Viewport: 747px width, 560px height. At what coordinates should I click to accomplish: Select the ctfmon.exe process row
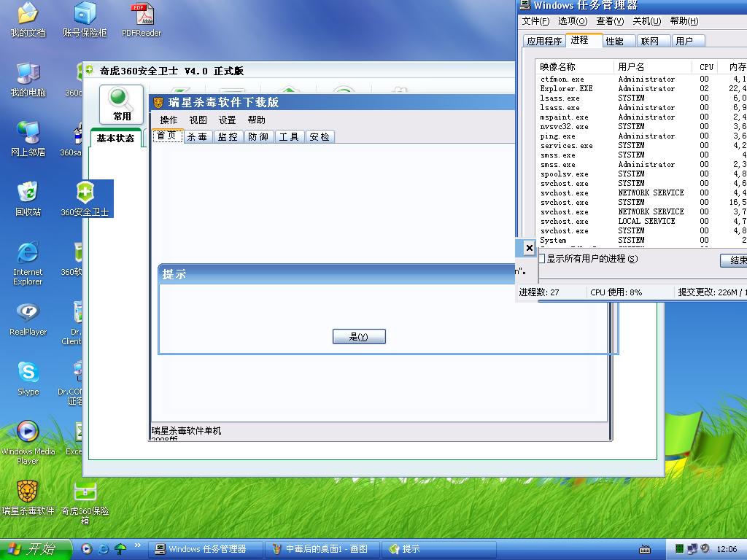(x=641, y=79)
